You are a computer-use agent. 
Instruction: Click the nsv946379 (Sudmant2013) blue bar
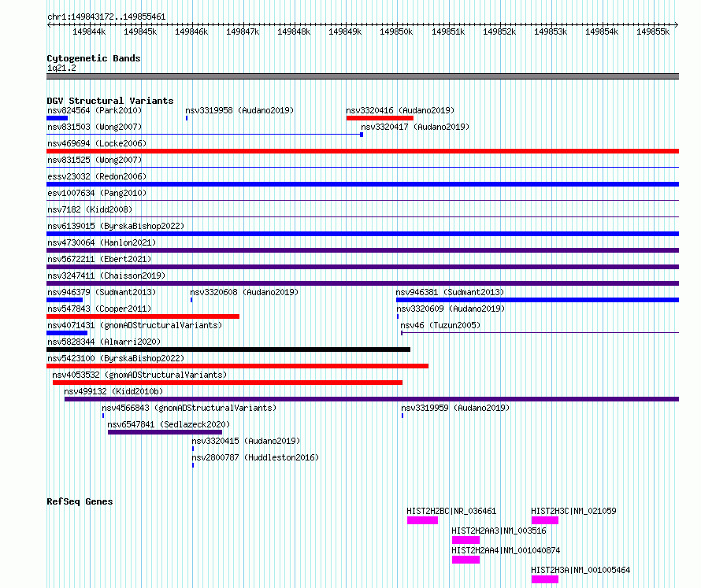click(65, 300)
